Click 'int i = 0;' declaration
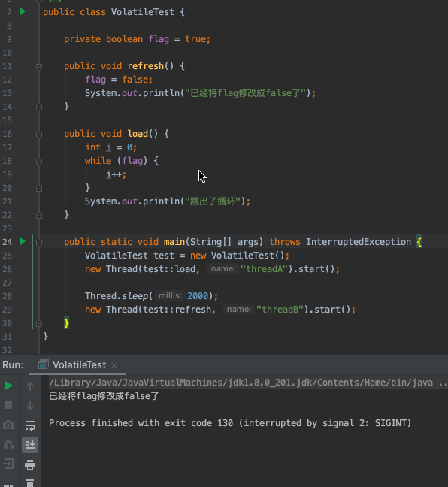This screenshot has width=448, height=487. (111, 147)
